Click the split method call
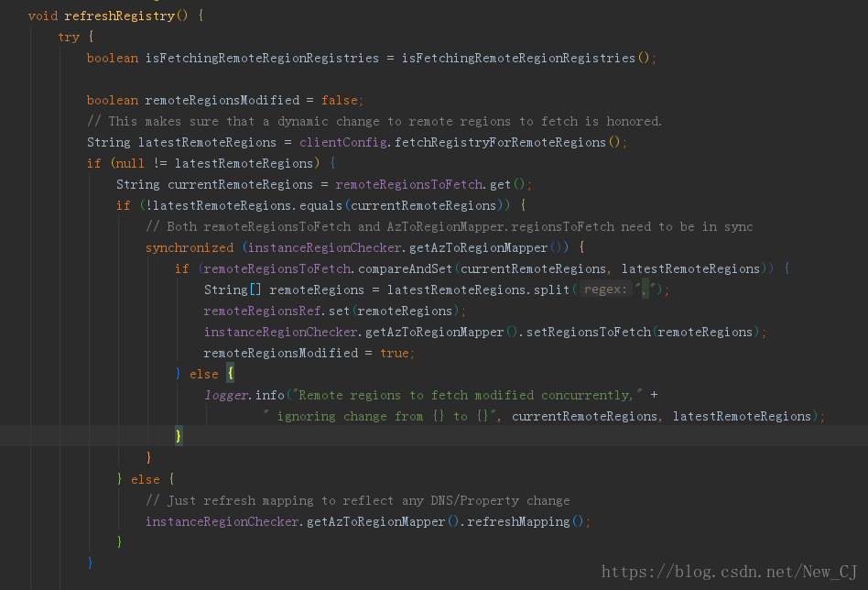This screenshot has width=868, height=590. 551,290
